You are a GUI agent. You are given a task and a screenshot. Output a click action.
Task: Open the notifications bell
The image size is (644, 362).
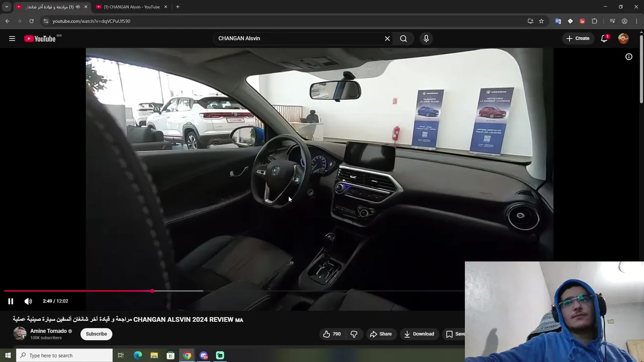pos(605,38)
